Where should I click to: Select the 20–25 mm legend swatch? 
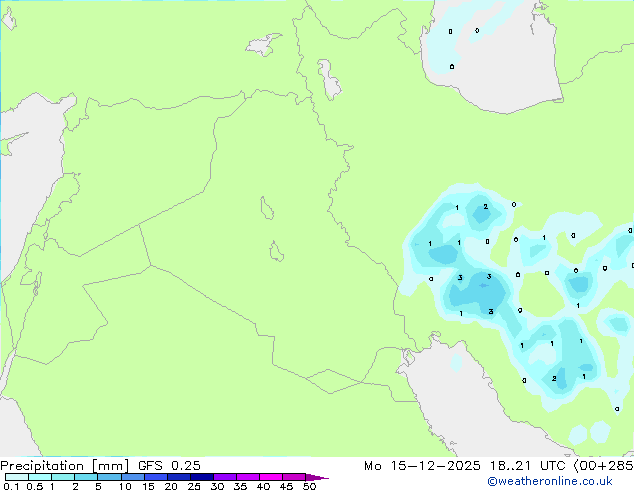click(178, 477)
